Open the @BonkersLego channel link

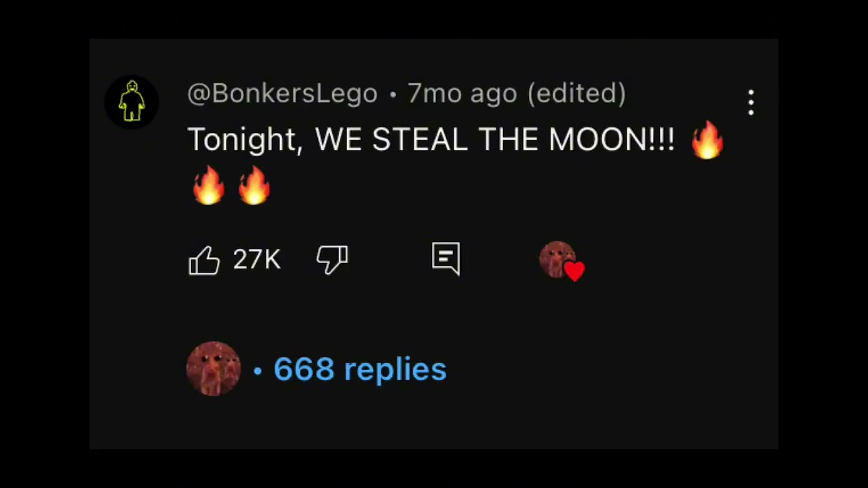click(x=282, y=94)
